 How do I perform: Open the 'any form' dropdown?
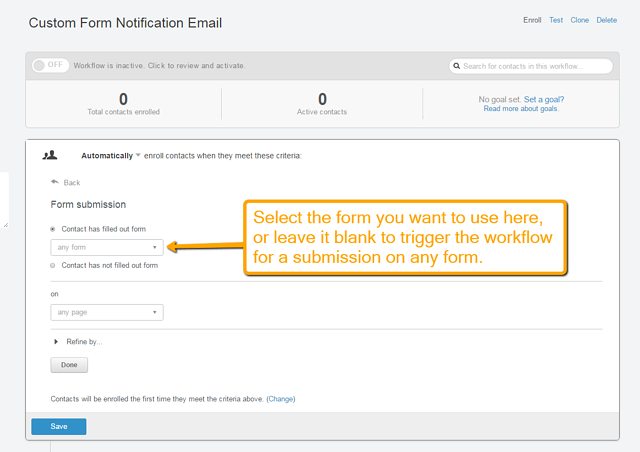pyautogui.click(x=107, y=247)
